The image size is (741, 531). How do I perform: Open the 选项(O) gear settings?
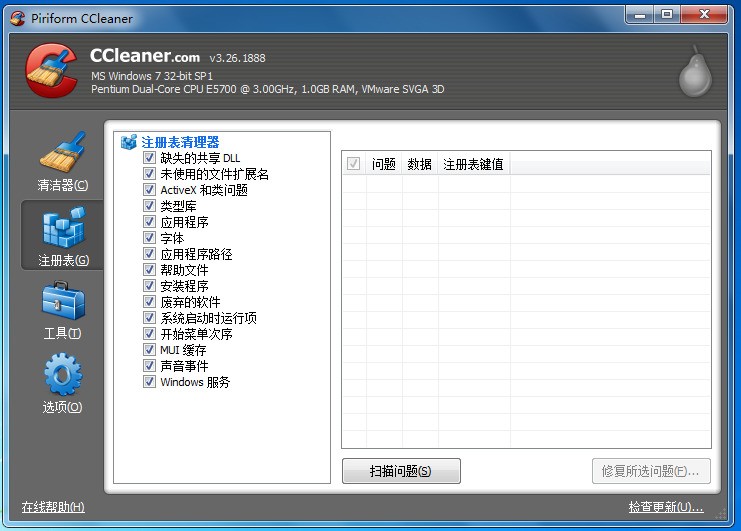[x=62, y=384]
